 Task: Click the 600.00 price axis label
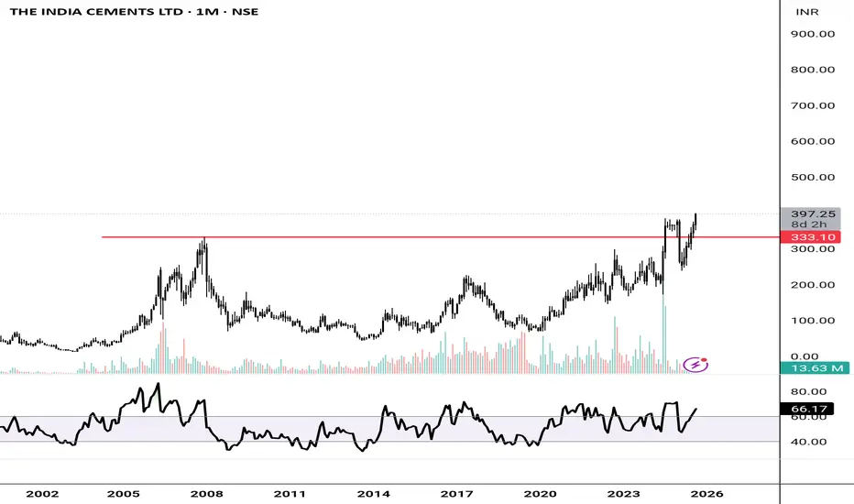tap(813, 141)
